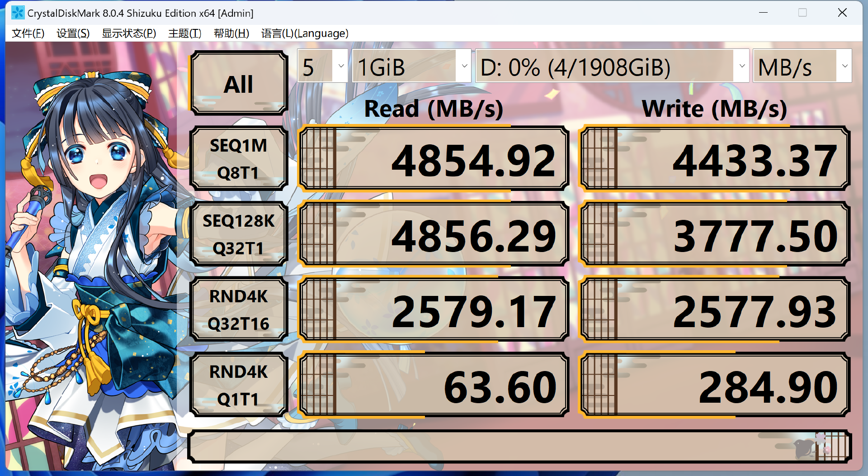This screenshot has height=476, width=868.
Task: Click the SEQ1M read result 4854.92
Action: click(x=434, y=158)
